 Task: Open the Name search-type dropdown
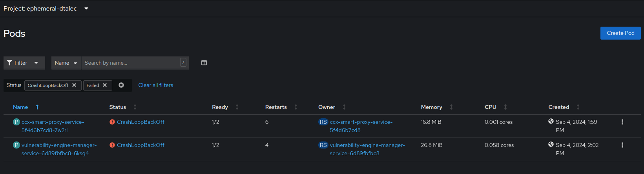(66, 63)
